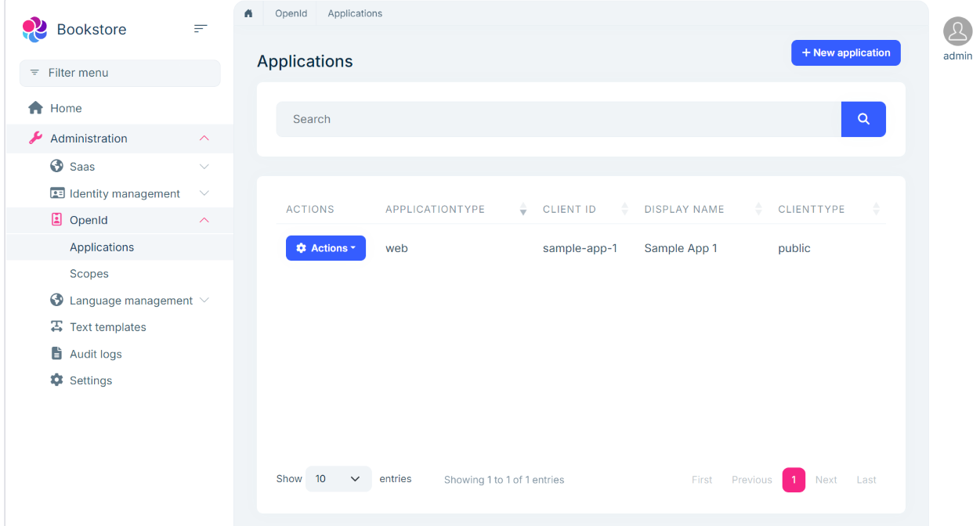Open the Applications breadcrumb item
The width and height of the screenshot is (980, 526).
tap(354, 13)
